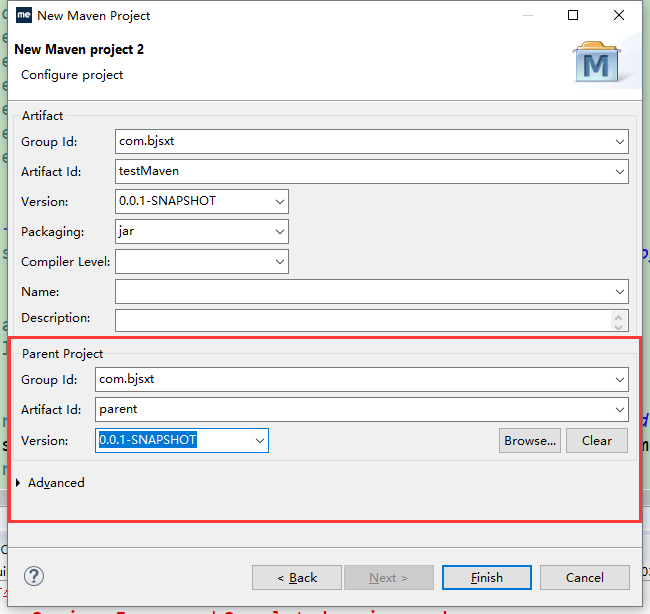Click the Finish button
This screenshot has width=650, height=614.
pos(487,578)
